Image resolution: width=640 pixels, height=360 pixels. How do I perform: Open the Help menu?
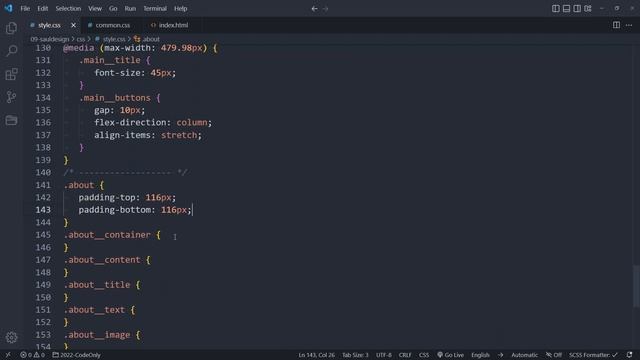click(x=180, y=9)
